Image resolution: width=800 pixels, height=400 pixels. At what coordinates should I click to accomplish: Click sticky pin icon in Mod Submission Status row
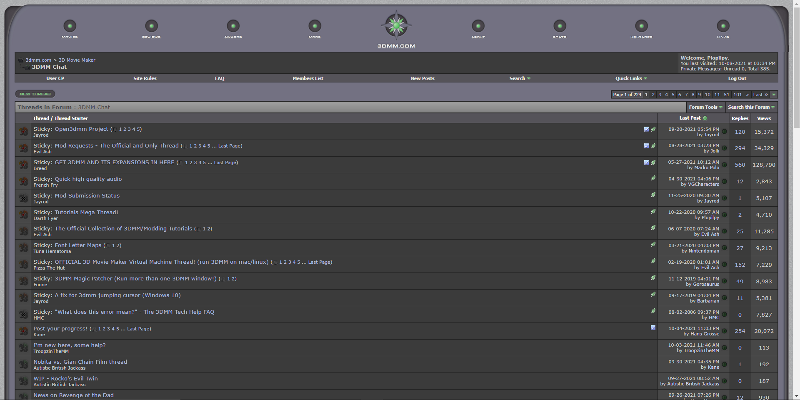[x=653, y=195]
